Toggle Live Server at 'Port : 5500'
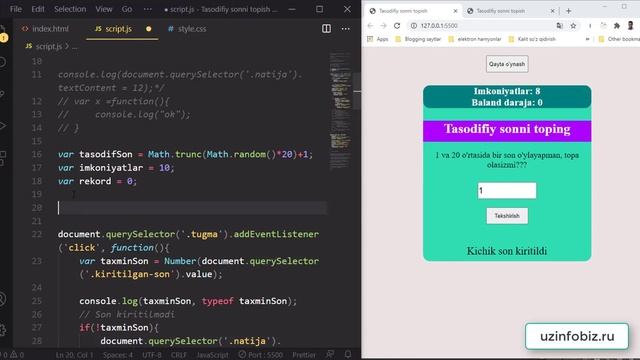This screenshot has height=360, width=640. [x=260, y=355]
